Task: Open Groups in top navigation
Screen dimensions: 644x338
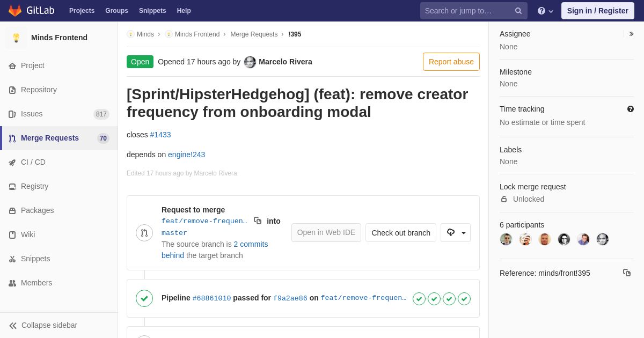Action: [x=116, y=11]
